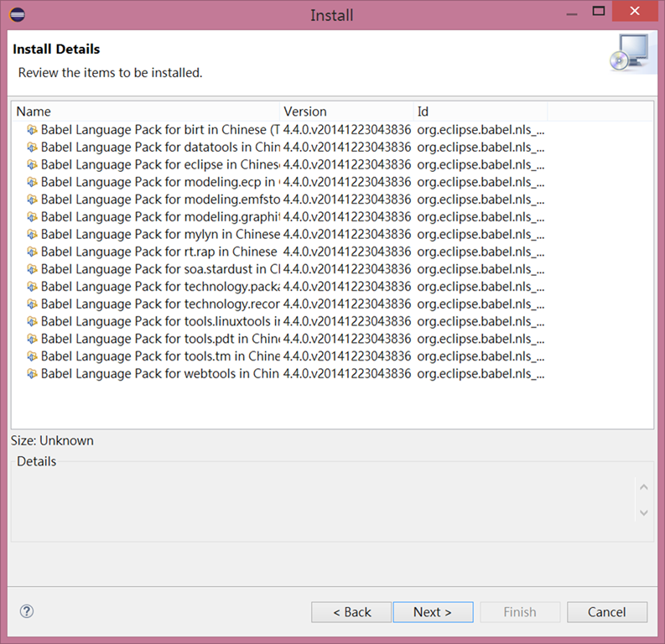Viewport: 665px width, 644px height.
Task: Open help with the question mark icon
Action: click(27, 611)
